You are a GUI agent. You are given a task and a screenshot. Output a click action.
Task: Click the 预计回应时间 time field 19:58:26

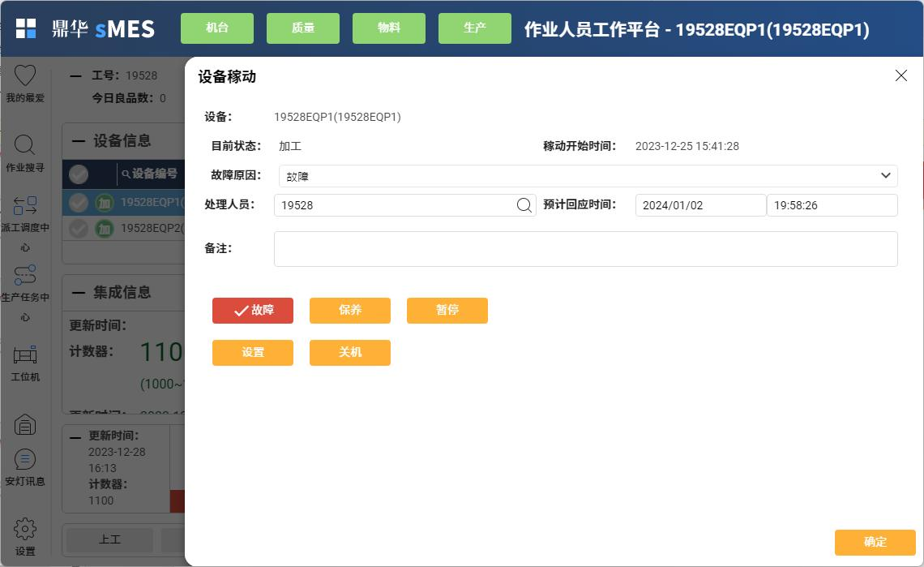832,205
